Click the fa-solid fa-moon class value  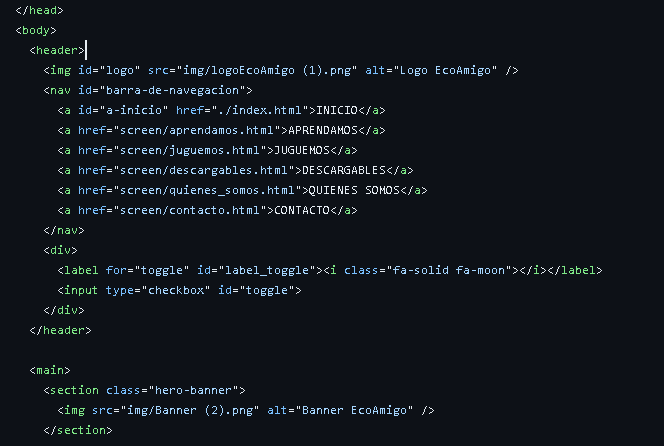pyautogui.click(x=449, y=270)
